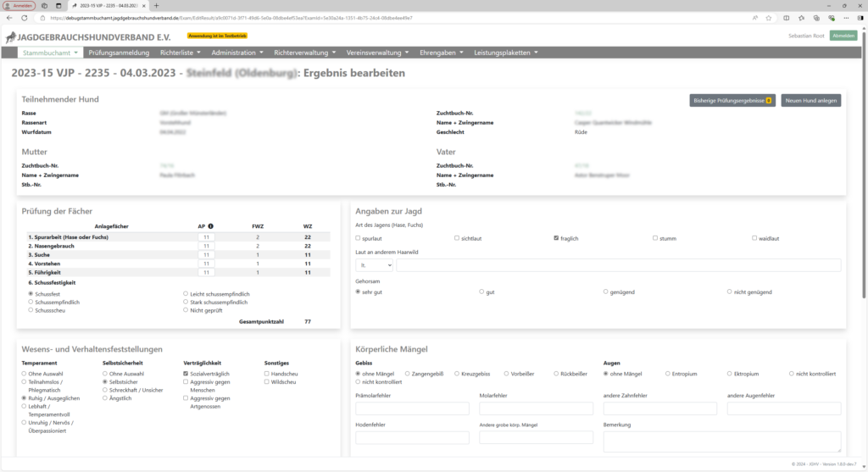868x472 pixels.
Task: Click Bisherige Prüfungsergebnisse button
Action: (732, 100)
